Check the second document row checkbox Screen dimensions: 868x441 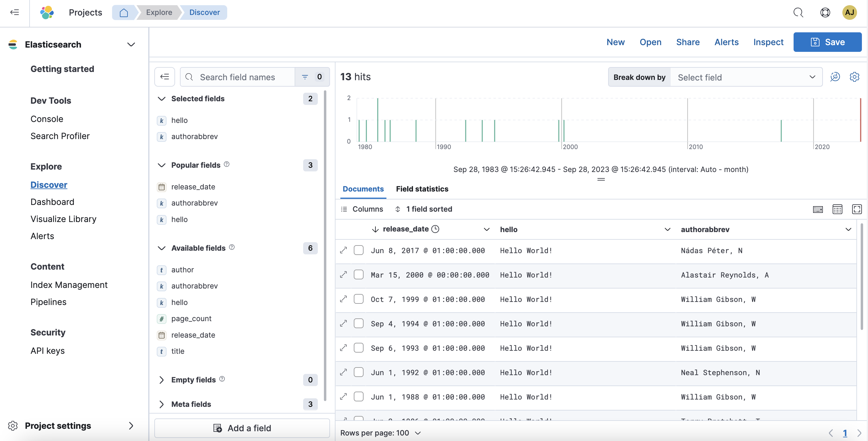[x=359, y=275]
